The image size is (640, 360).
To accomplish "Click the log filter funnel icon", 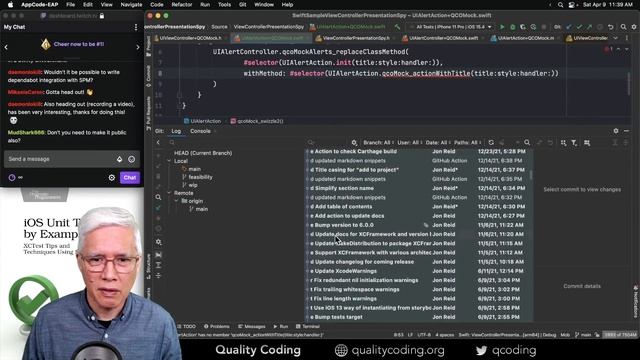I will 574,142.
